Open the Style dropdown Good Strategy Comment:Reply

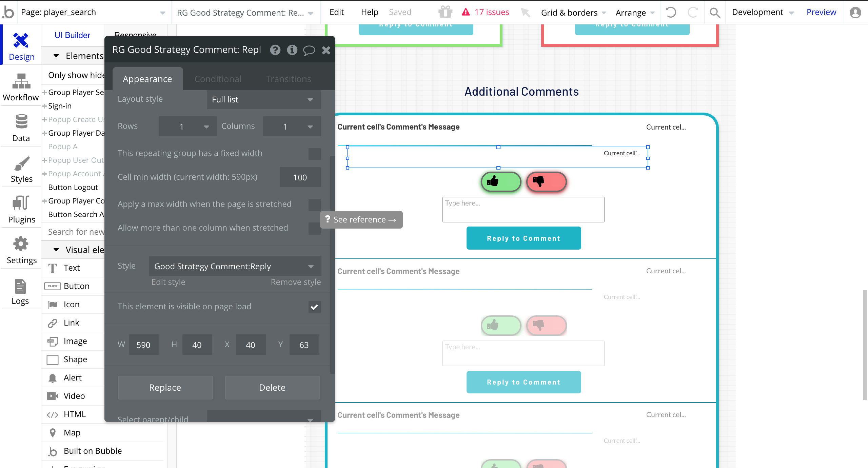(235, 266)
